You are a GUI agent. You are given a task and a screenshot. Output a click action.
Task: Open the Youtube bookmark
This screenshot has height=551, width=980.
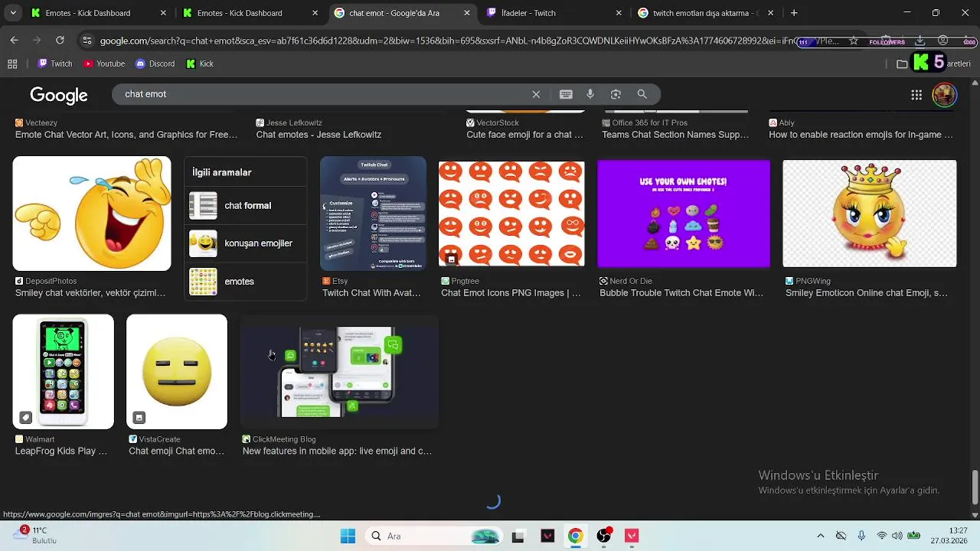(x=104, y=64)
